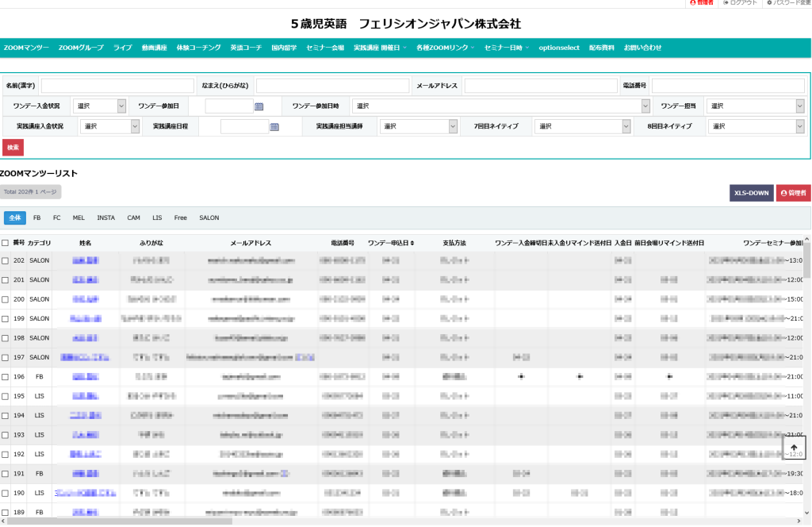Switch to the INSTA category tab
This screenshot has width=812, height=527.
(x=105, y=217)
